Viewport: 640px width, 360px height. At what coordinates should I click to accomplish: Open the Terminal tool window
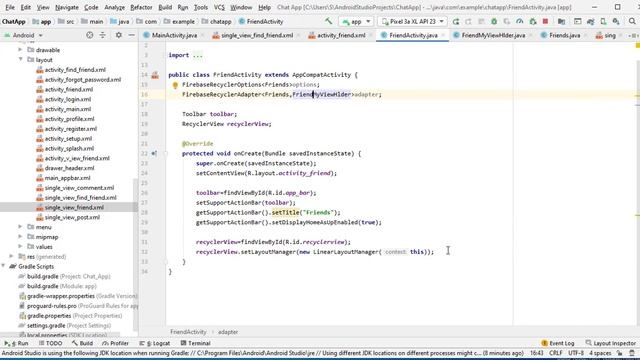click(196, 343)
